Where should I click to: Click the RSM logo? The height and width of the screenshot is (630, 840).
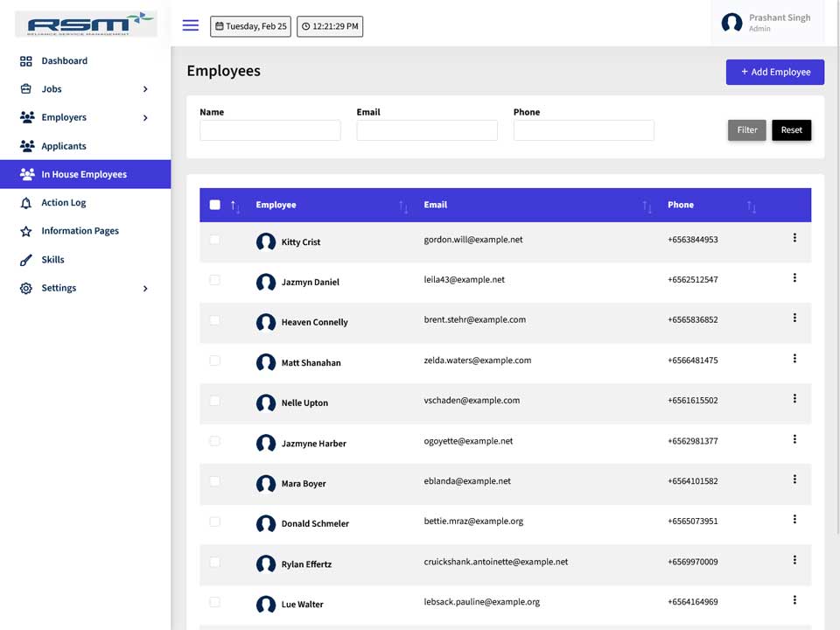tap(87, 24)
